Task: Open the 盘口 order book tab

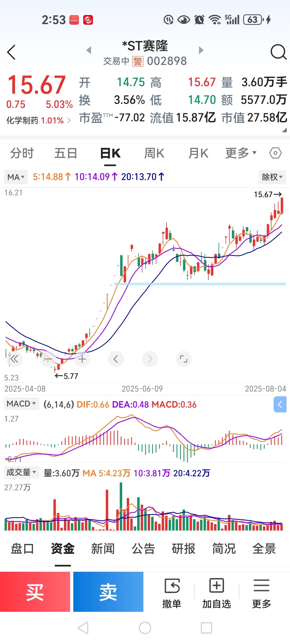Action: point(22,549)
